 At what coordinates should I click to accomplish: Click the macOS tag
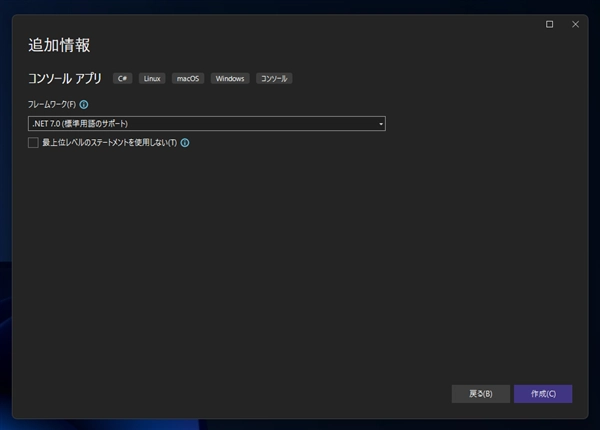point(188,78)
